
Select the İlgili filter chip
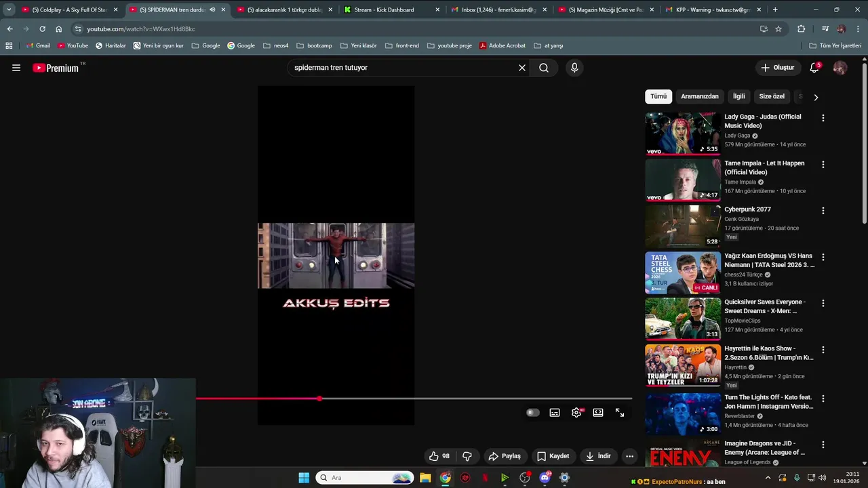tap(739, 96)
